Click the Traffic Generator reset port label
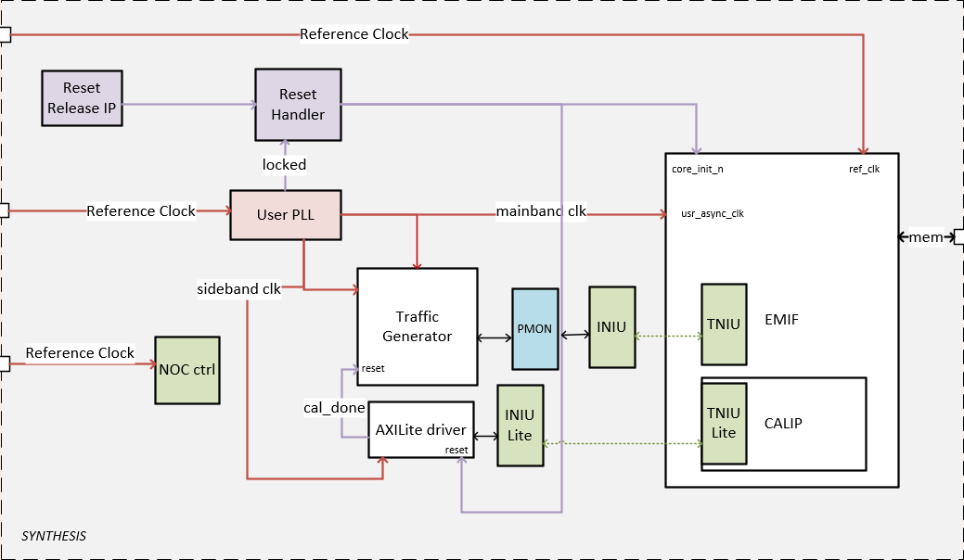 click(x=373, y=368)
